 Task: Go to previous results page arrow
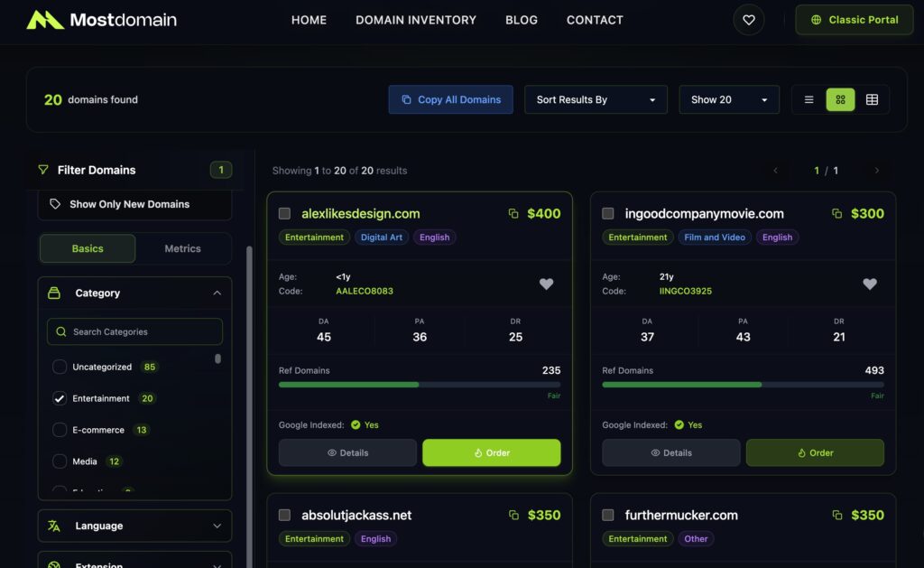point(775,171)
